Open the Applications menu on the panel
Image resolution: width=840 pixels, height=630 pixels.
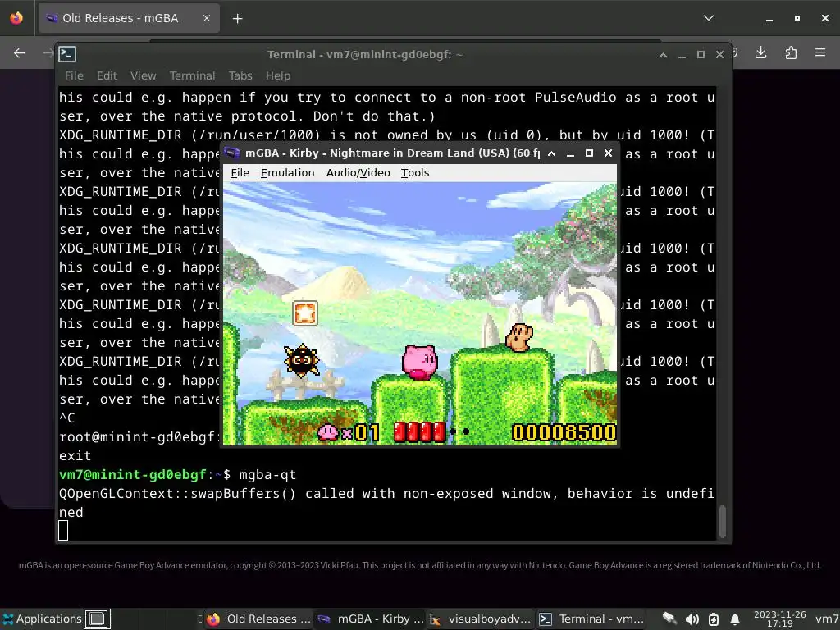pyautogui.click(x=42, y=619)
